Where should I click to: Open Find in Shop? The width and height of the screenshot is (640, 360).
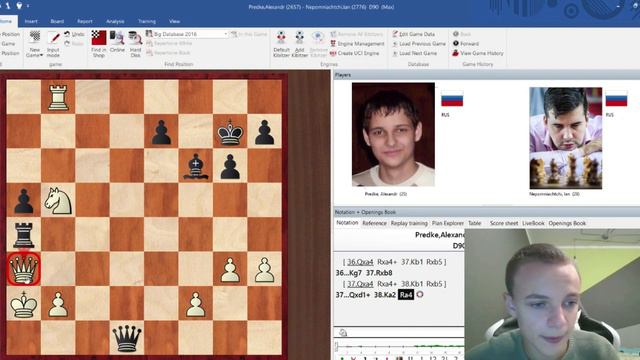(99, 44)
